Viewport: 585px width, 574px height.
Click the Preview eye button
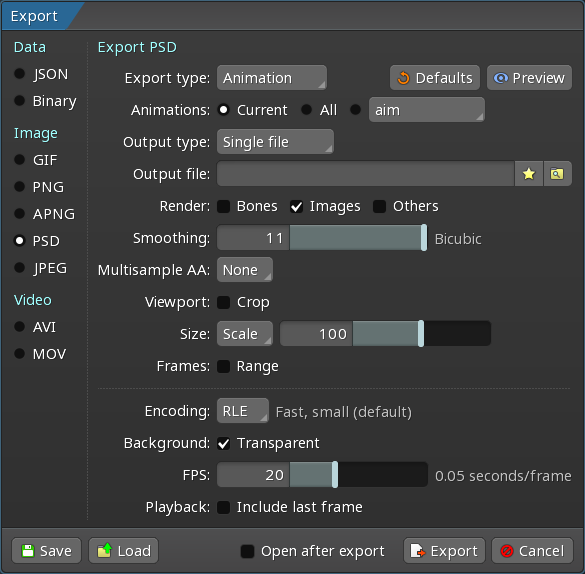tap(529, 78)
